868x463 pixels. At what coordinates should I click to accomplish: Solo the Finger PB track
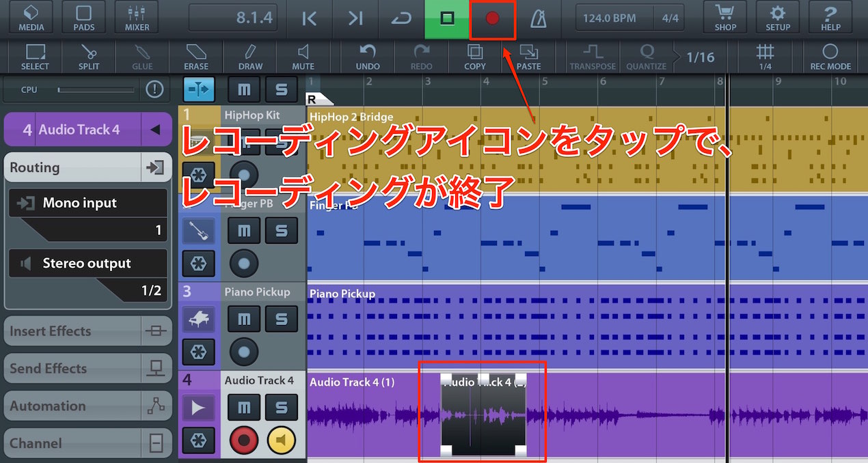tap(282, 231)
